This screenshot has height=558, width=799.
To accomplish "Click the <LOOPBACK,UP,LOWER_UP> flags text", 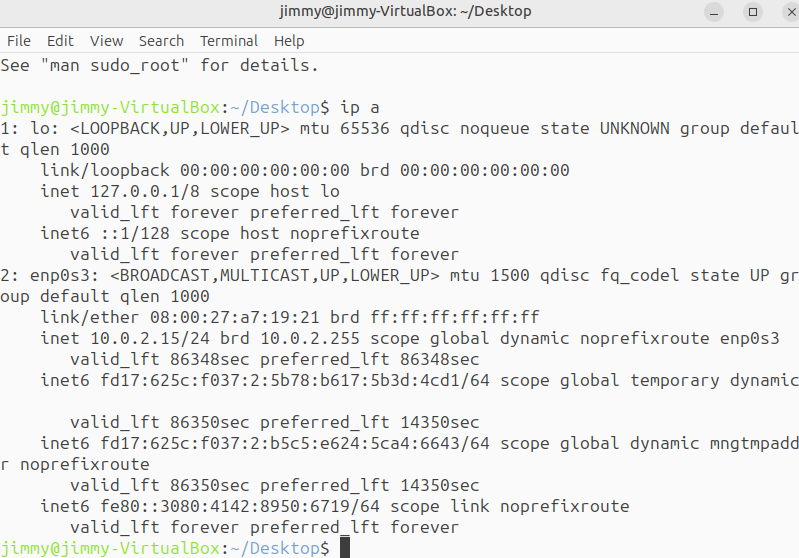I will [180, 128].
